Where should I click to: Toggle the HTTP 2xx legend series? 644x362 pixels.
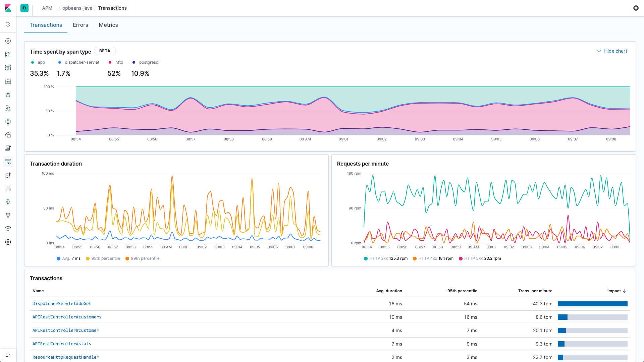click(386, 258)
